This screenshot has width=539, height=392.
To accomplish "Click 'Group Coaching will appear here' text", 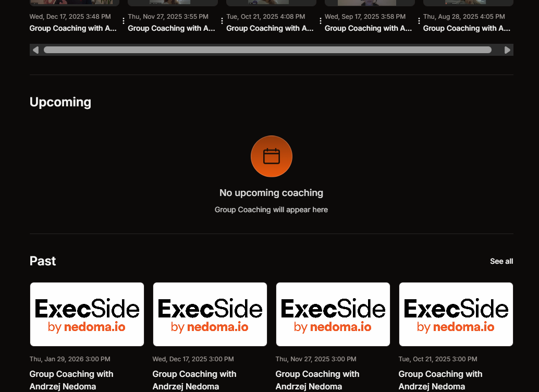I will 271,210.
